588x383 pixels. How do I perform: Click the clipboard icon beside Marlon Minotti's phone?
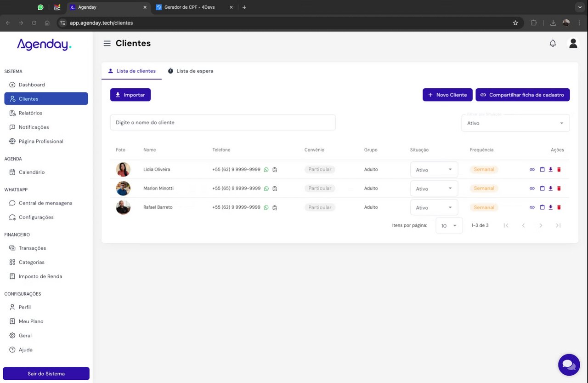click(275, 189)
